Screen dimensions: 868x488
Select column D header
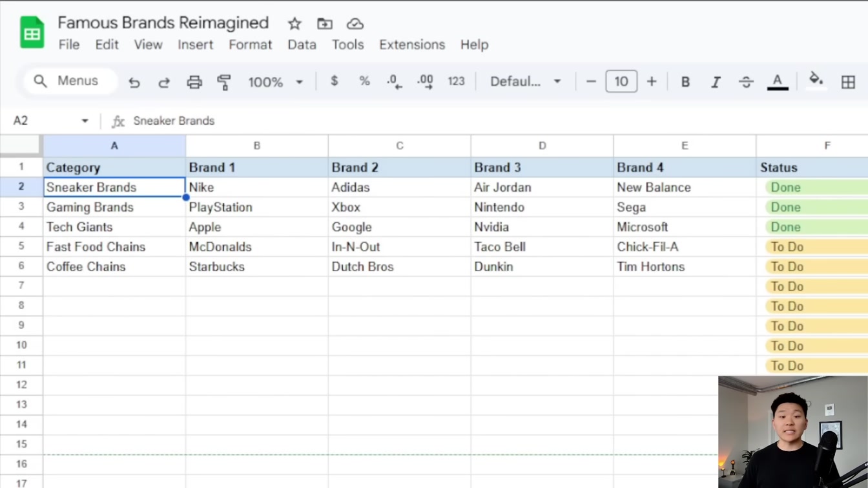(x=542, y=146)
